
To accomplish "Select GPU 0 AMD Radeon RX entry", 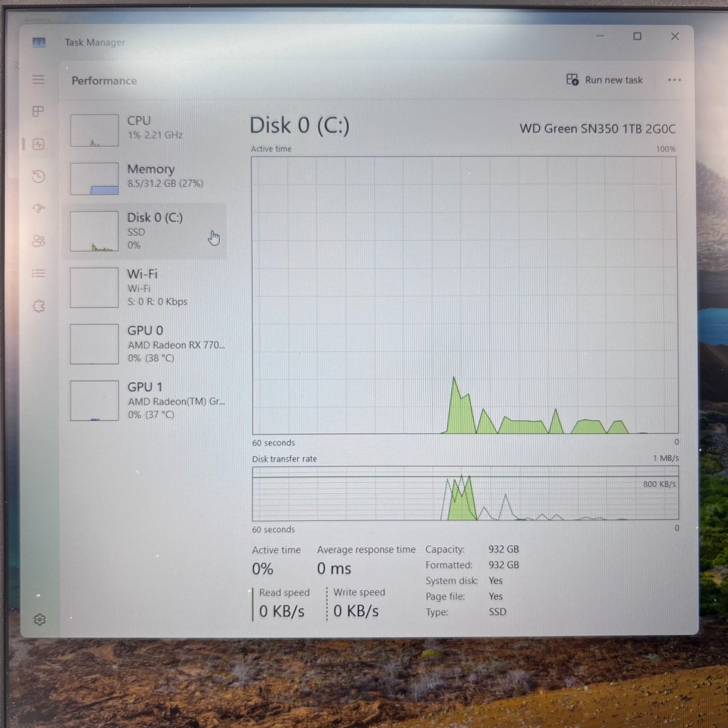I will (146, 344).
